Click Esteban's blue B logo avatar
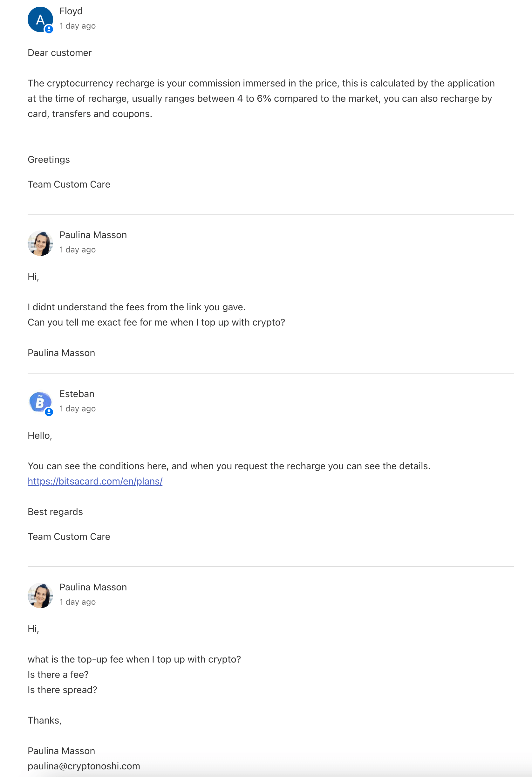532x777 pixels. [x=40, y=402]
